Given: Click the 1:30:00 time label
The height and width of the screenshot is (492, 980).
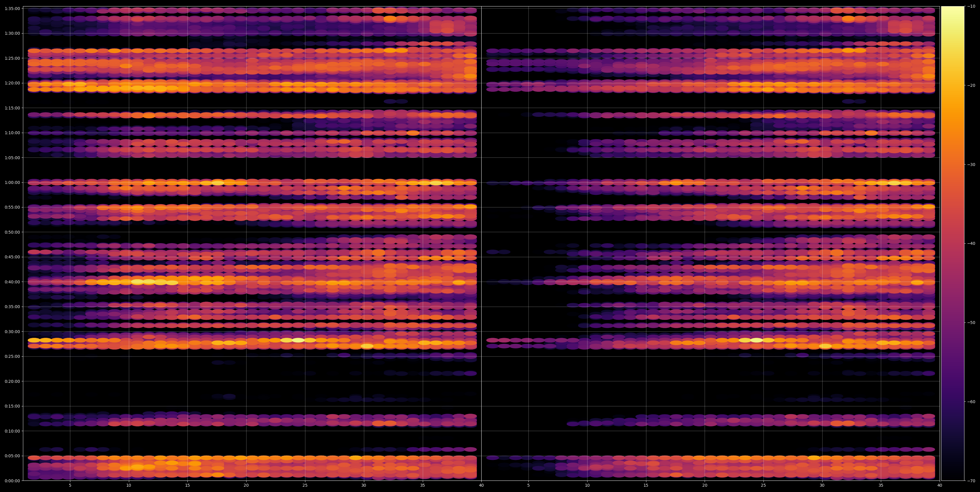Looking at the screenshot, I should point(12,34).
